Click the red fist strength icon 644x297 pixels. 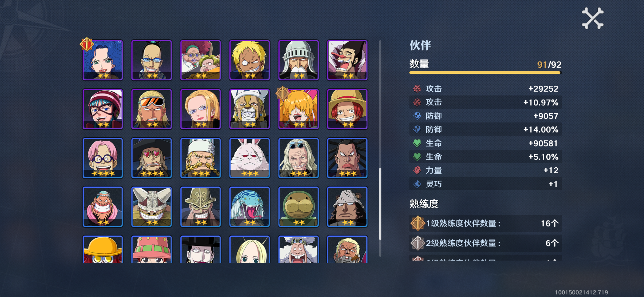417,170
